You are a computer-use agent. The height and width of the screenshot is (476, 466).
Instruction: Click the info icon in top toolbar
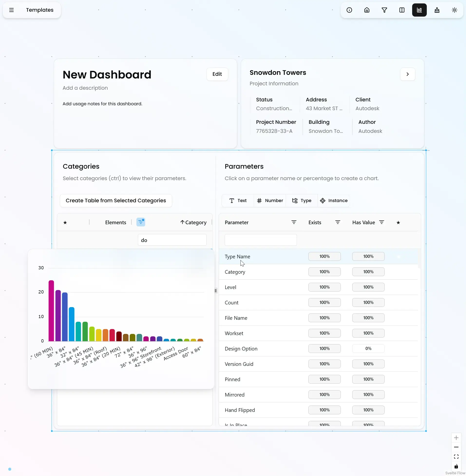(349, 10)
